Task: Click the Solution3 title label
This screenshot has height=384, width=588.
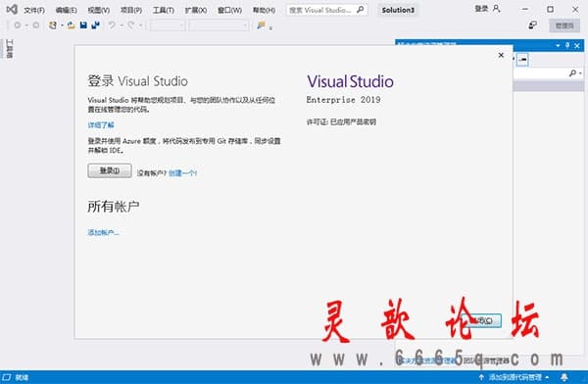Action: (398, 10)
